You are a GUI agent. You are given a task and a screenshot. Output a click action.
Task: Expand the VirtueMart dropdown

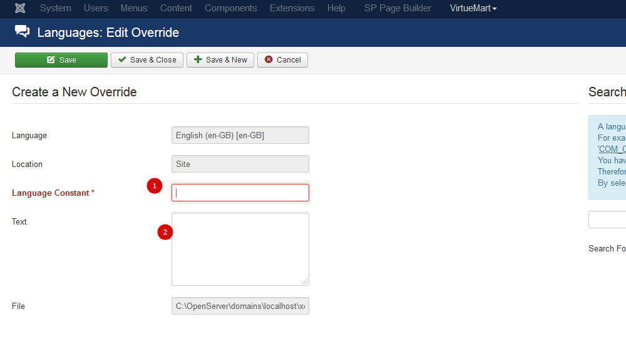pyautogui.click(x=473, y=8)
